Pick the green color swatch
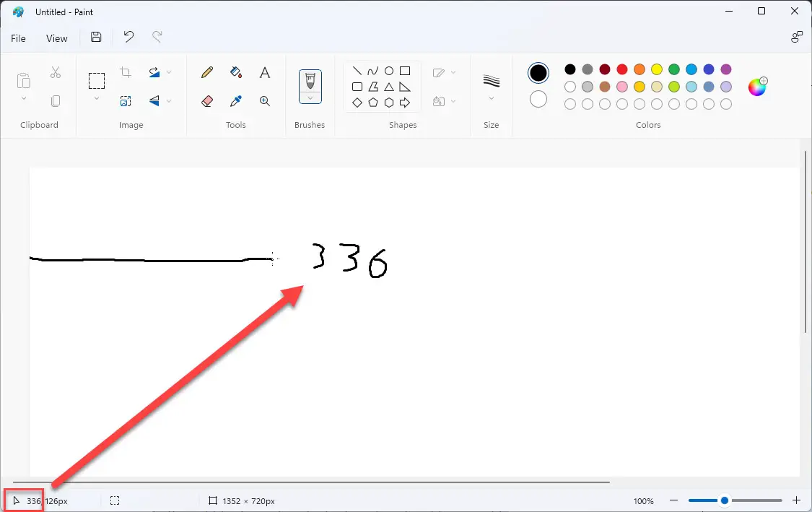 (673, 69)
